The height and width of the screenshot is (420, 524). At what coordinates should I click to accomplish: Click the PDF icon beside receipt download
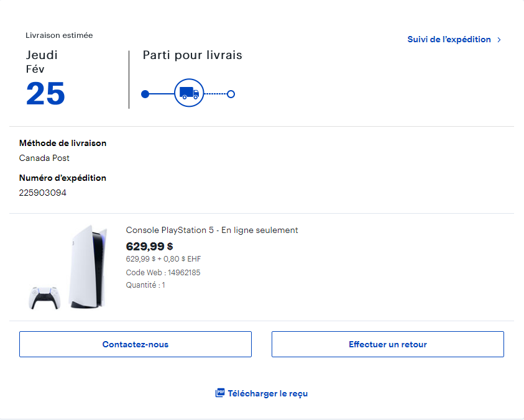click(x=219, y=393)
